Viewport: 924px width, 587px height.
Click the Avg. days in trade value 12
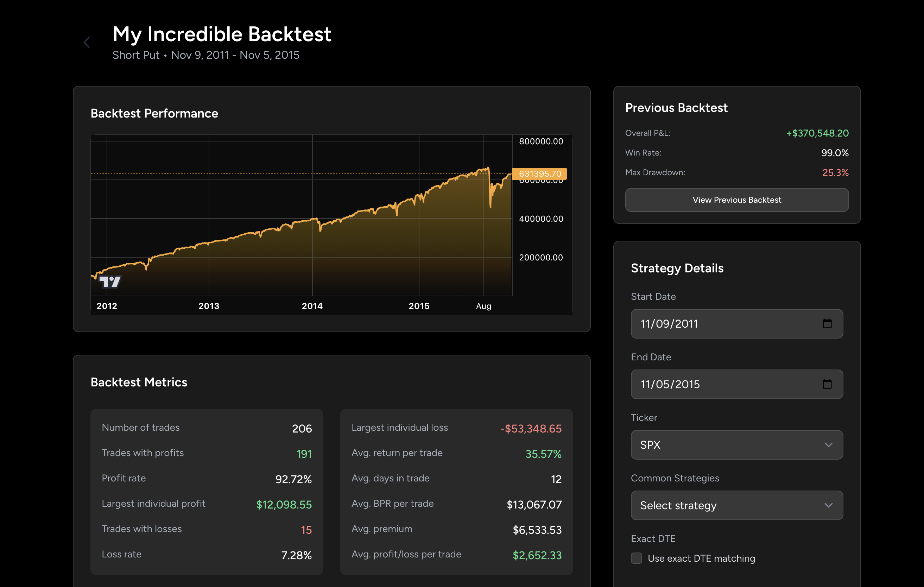pyautogui.click(x=556, y=479)
